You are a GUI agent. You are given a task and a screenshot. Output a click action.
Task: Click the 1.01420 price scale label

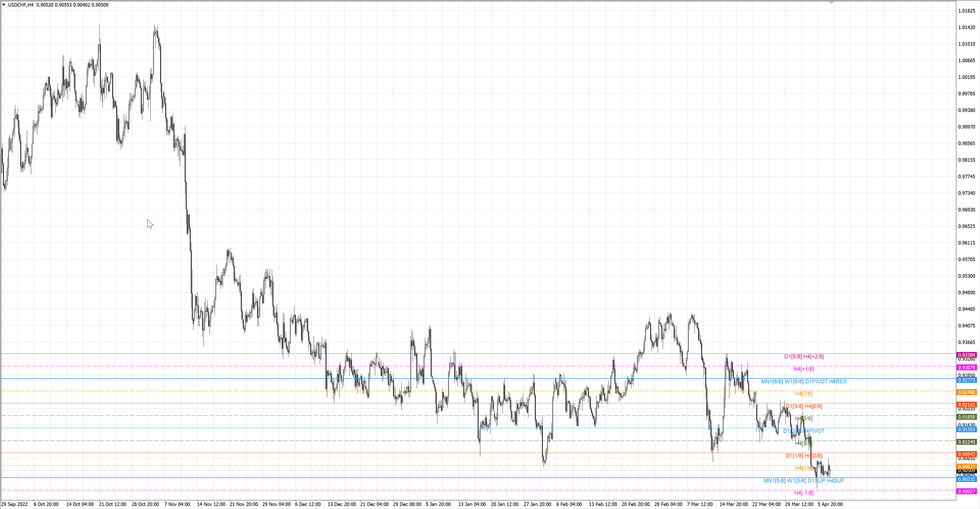[x=966, y=27]
